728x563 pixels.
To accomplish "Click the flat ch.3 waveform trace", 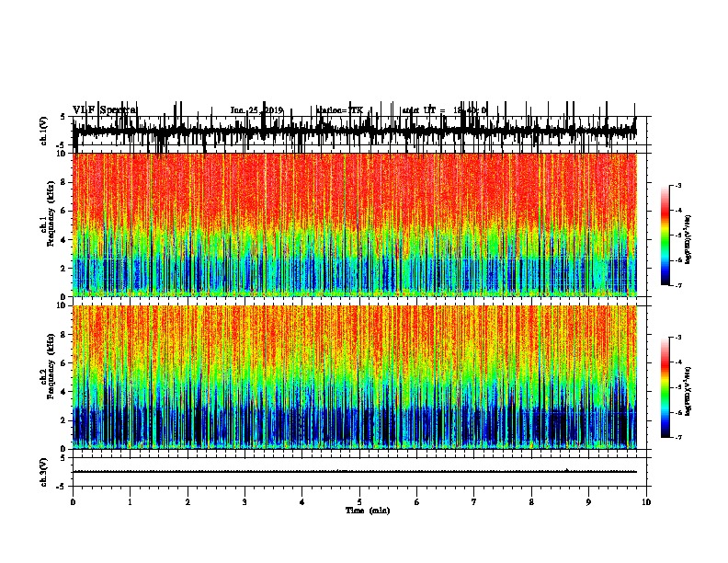I will pyautogui.click(x=355, y=472).
